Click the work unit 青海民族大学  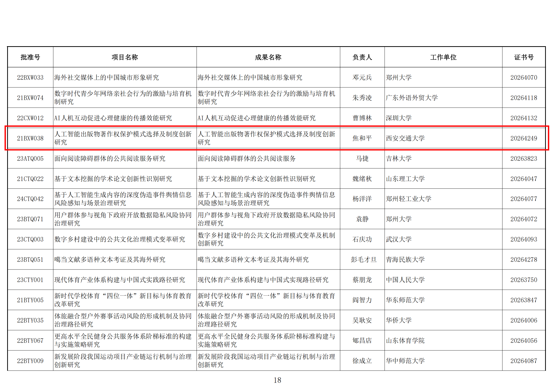click(x=405, y=260)
